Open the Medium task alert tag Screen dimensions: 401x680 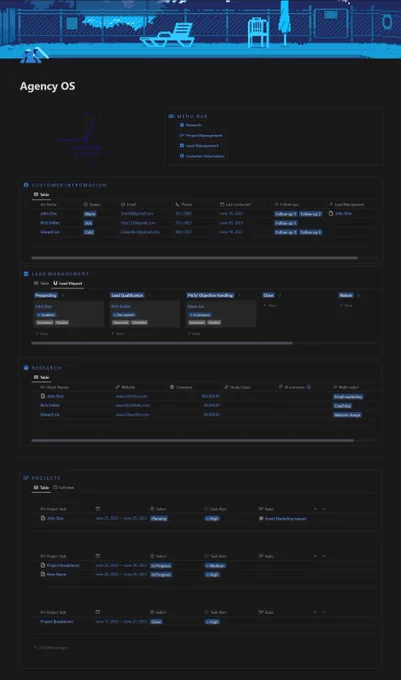(x=215, y=566)
